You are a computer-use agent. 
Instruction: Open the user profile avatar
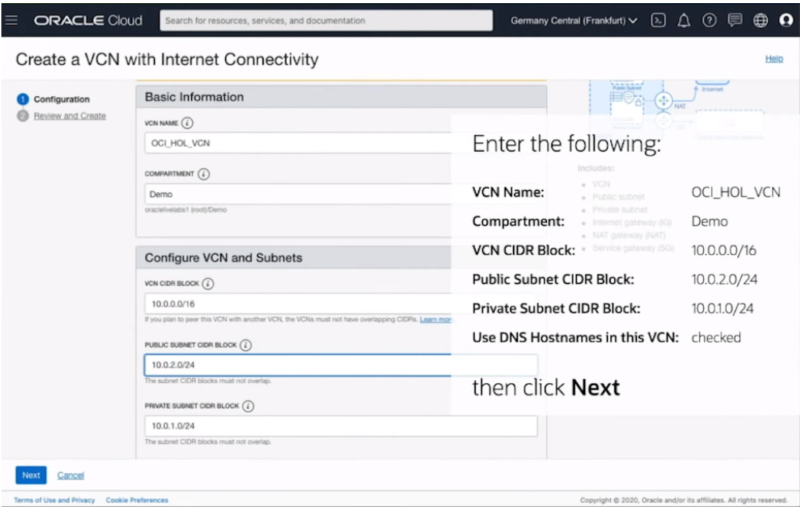coord(786,20)
